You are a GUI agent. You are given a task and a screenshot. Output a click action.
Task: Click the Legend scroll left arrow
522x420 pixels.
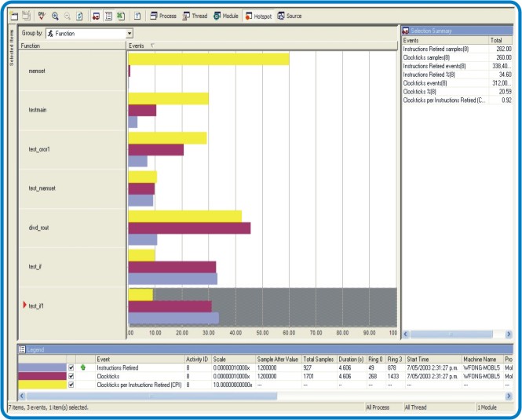(22, 396)
